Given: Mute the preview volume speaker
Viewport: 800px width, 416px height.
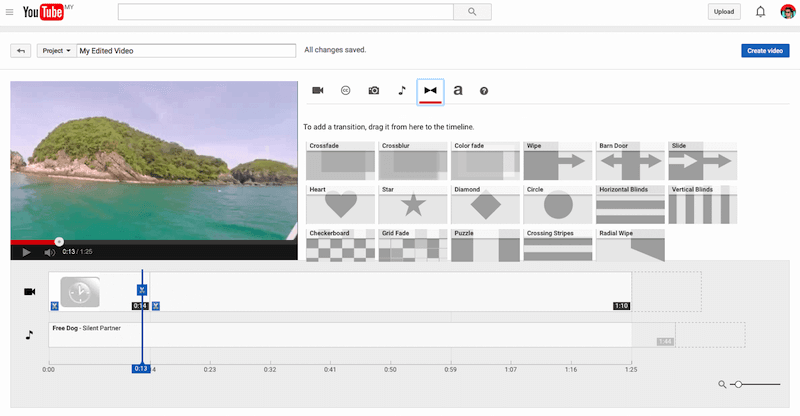Looking at the screenshot, I should pos(49,252).
